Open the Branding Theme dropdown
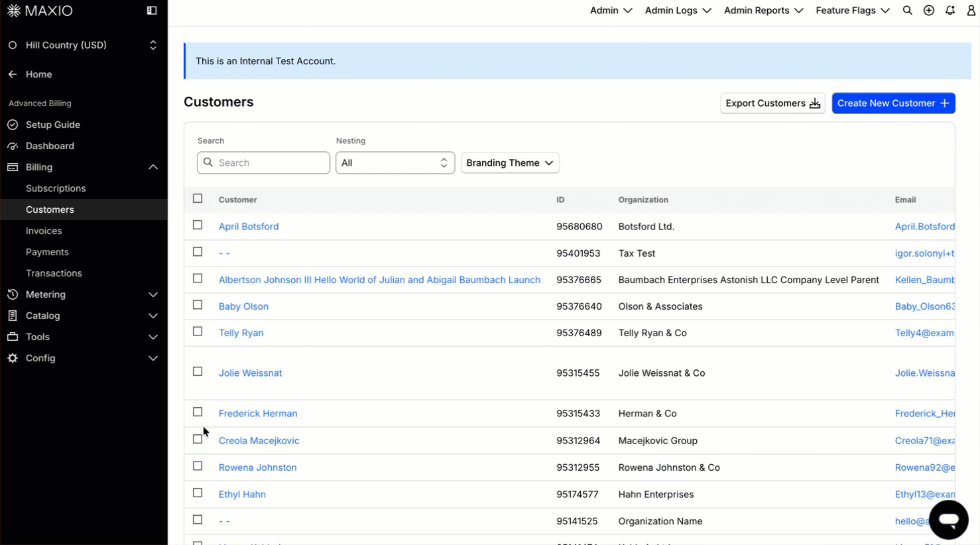980x545 pixels. [x=510, y=163]
